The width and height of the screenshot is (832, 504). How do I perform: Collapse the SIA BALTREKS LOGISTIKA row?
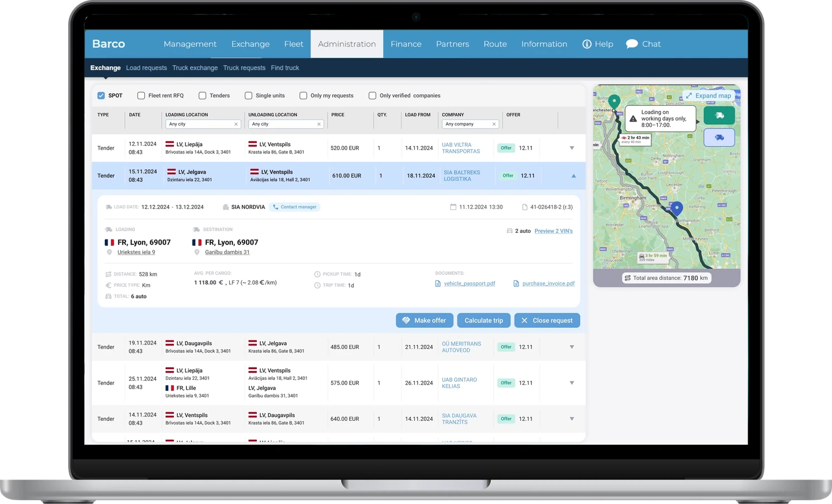(574, 176)
